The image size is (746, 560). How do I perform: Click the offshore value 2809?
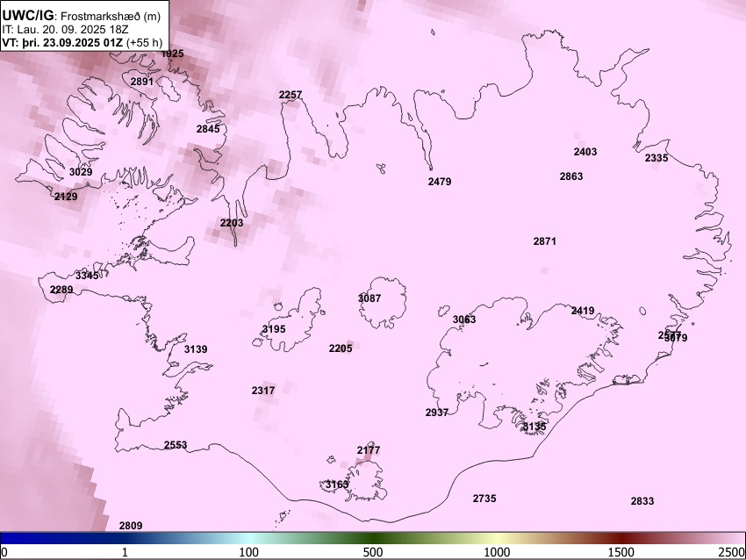[x=131, y=526]
